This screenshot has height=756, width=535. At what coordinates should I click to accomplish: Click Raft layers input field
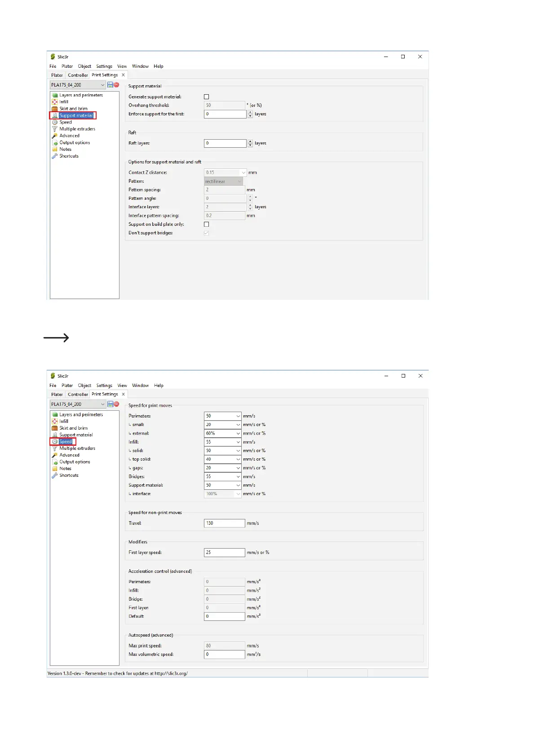[x=225, y=143]
